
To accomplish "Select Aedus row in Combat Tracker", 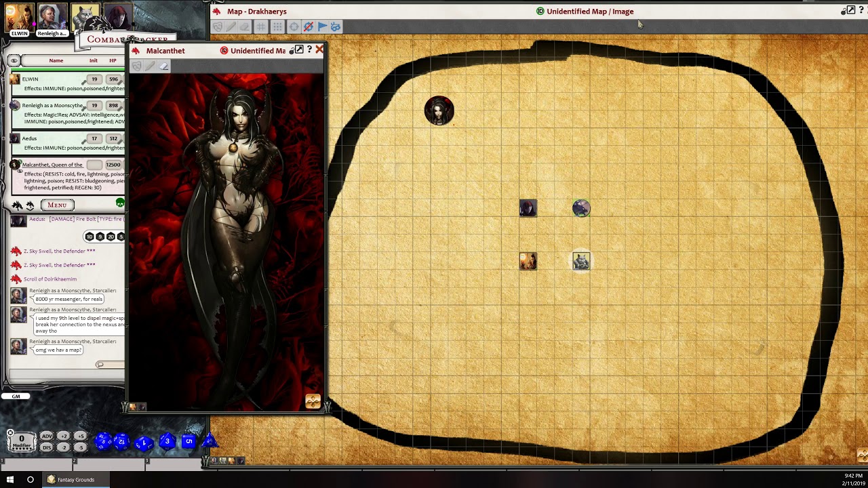I will tap(68, 143).
